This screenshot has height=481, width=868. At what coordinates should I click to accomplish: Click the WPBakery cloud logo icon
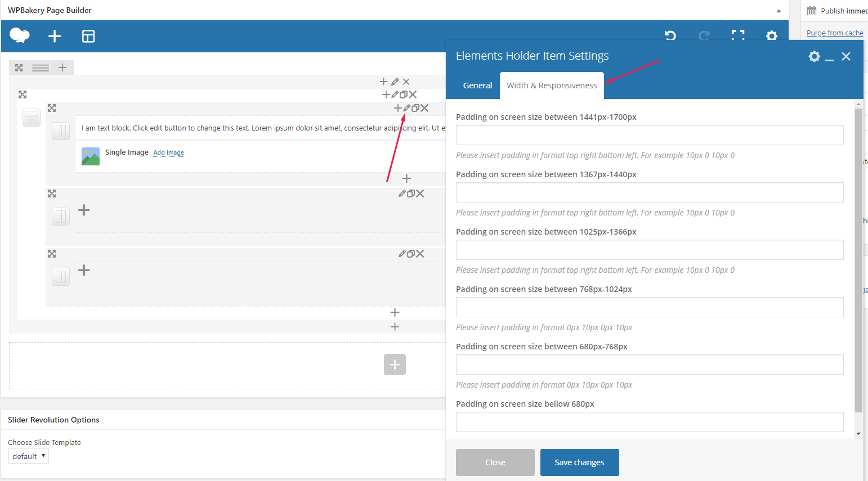tap(20, 36)
